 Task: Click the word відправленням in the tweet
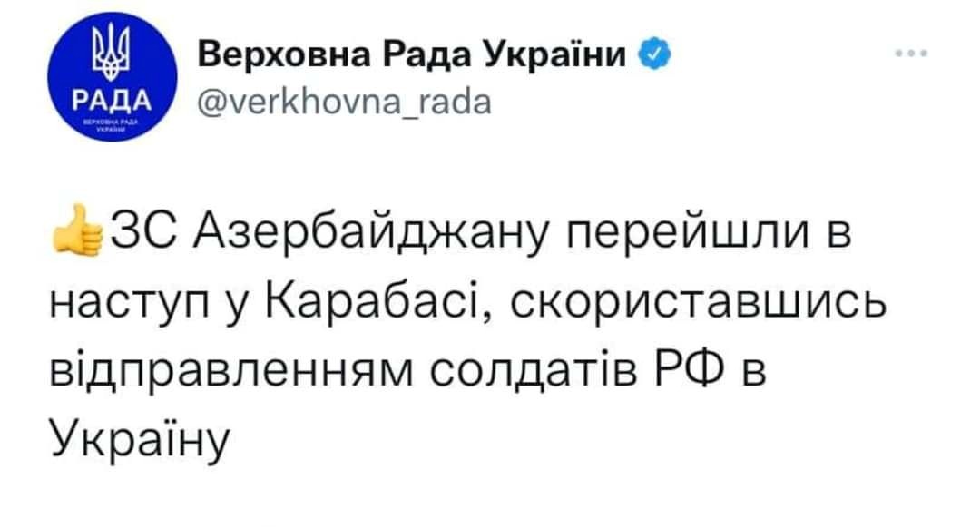[x=231, y=371]
